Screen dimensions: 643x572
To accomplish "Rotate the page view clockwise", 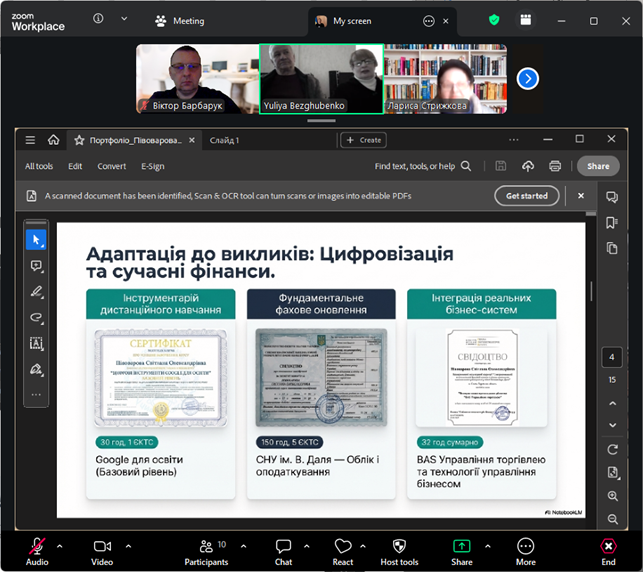I will click(x=612, y=450).
